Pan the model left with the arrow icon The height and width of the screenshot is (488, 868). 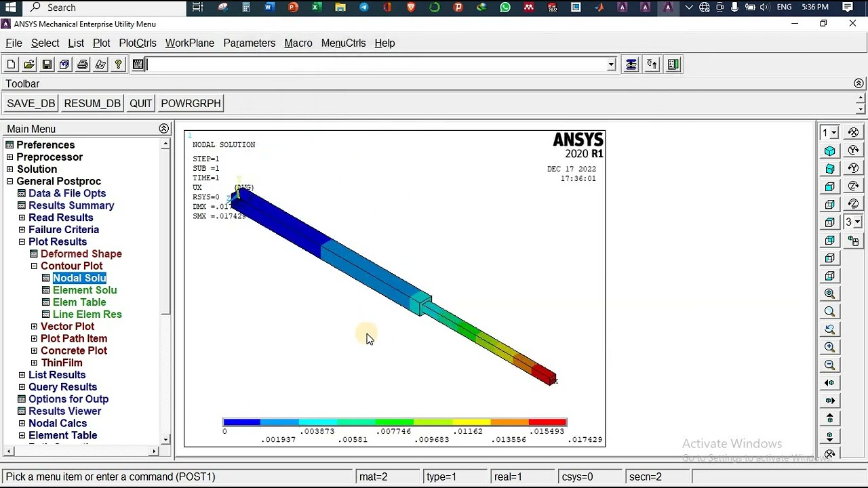point(829,383)
